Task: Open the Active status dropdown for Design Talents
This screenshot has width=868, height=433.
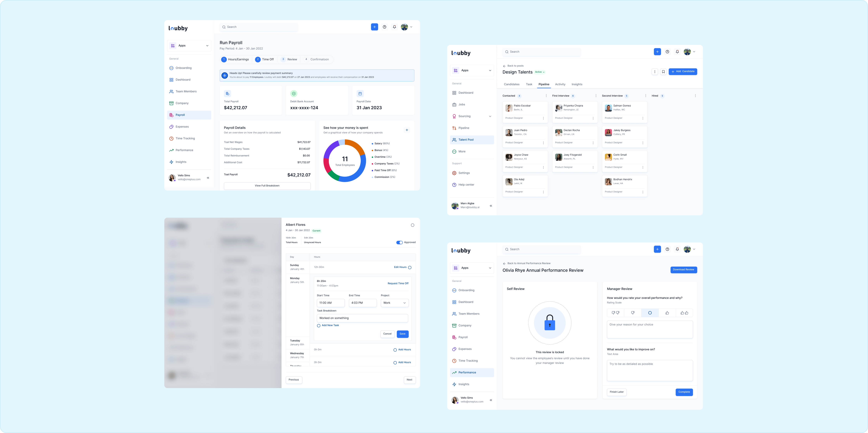Action: pos(540,72)
